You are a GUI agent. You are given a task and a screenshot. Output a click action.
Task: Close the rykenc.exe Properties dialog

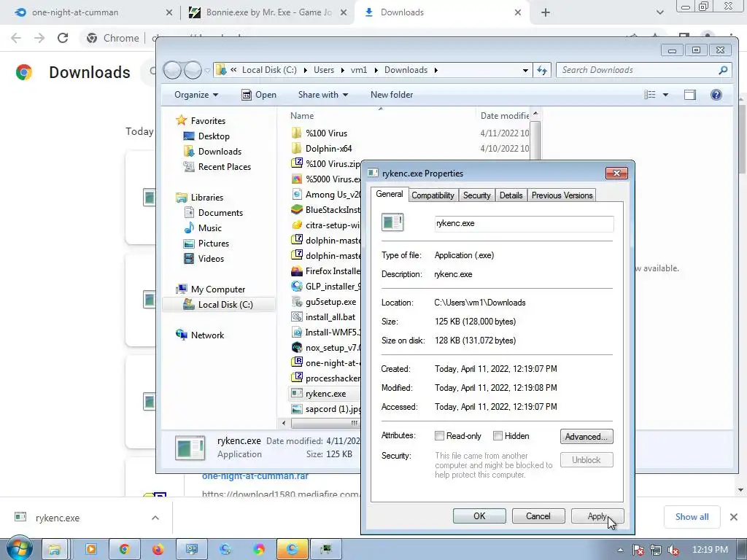pyautogui.click(x=616, y=173)
